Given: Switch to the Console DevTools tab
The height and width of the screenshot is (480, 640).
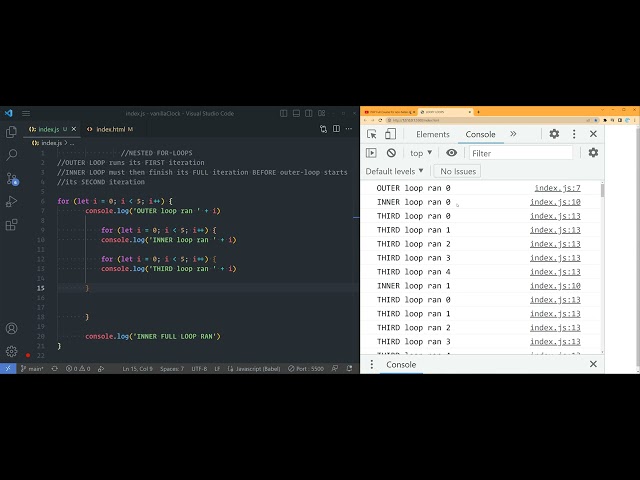Looking at the screenshot, I should pyautogui.click(x=480, y=134).
